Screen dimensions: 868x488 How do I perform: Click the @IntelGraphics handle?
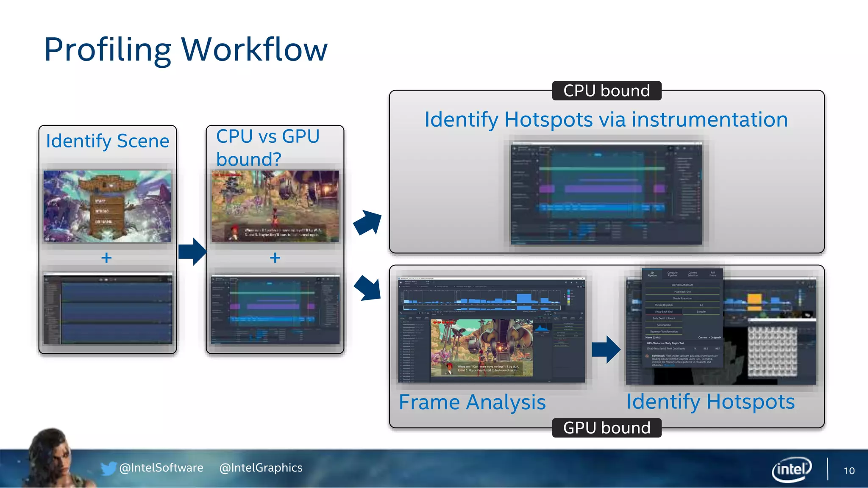click(261, 468)
